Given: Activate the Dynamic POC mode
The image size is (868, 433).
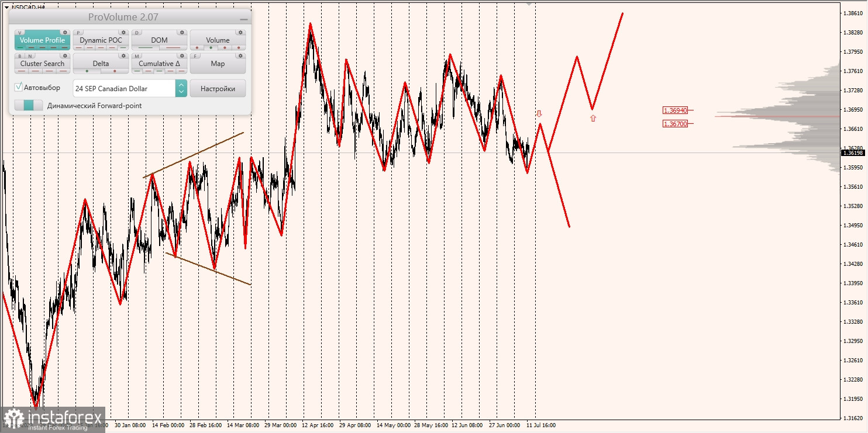Looking at the screenshot, I should [x=101, y=40].
